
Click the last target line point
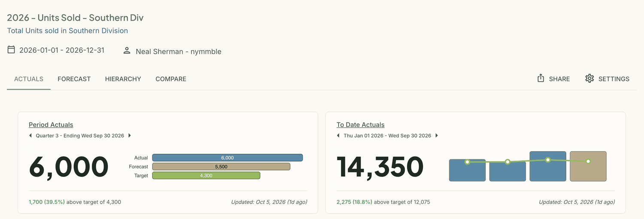coord(588,161)
